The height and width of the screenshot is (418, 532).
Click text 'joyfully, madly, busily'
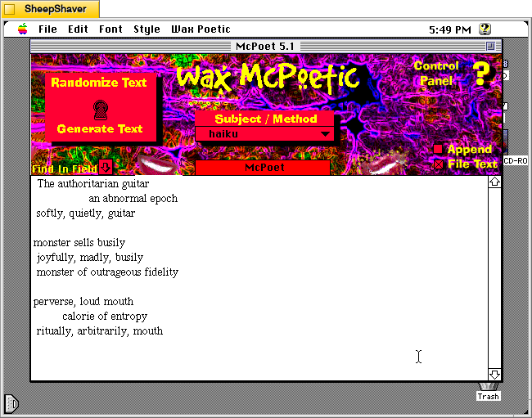[x=90, y=258]
